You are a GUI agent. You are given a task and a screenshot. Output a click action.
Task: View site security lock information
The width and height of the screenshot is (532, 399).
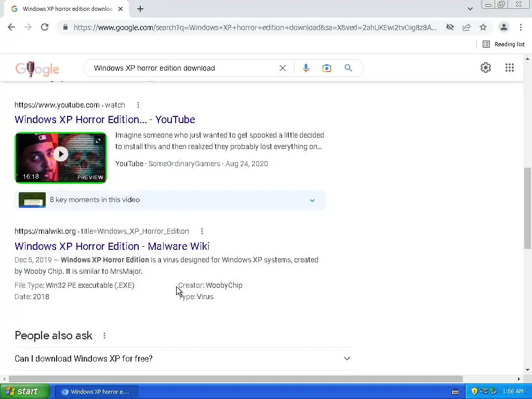[65, 27]
